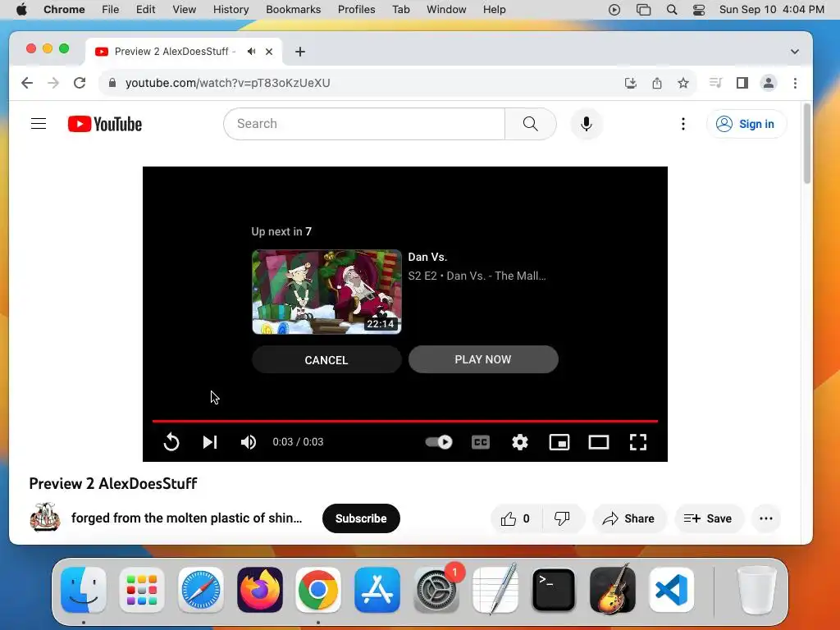The width and height of the screenshot is (840, 630).
Task: Open System Settings from the dock
Action: click(x=436, y=590)
